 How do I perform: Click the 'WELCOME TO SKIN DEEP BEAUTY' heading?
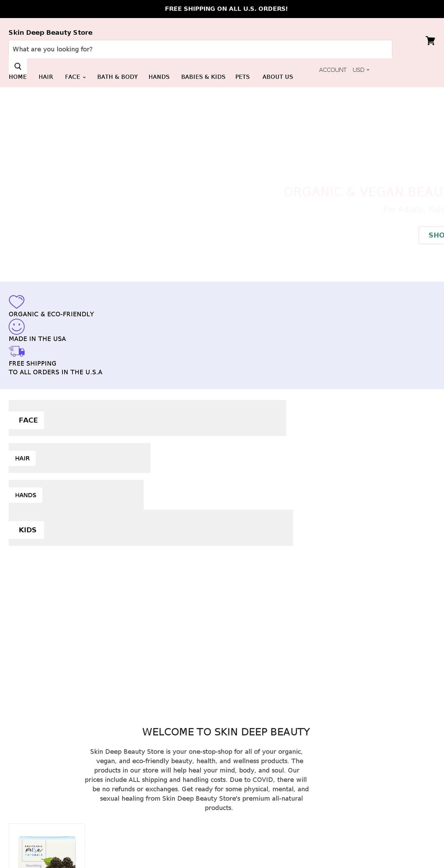coord(226,732)
